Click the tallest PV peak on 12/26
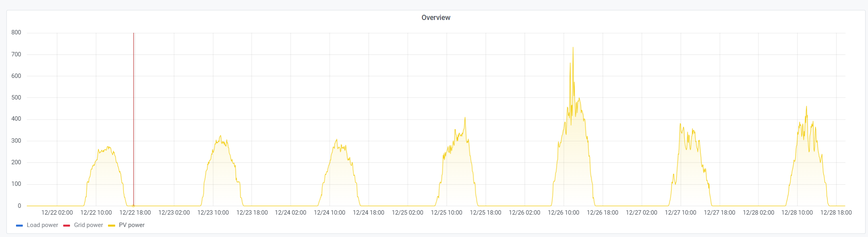 pyautogui.click(x=573, y=48)
